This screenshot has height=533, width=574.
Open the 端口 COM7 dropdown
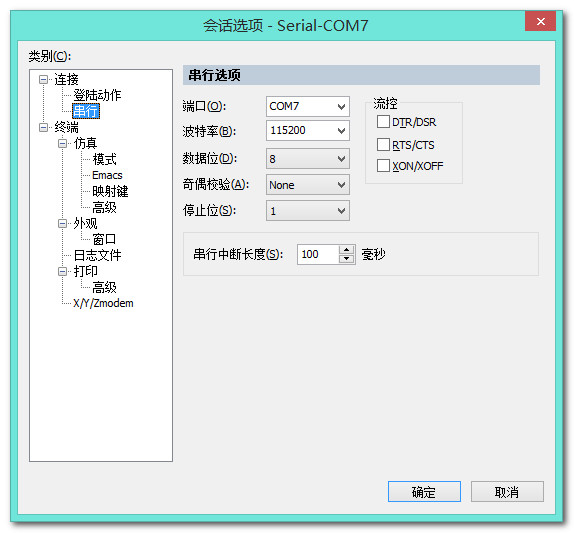[x=308, y=107]
